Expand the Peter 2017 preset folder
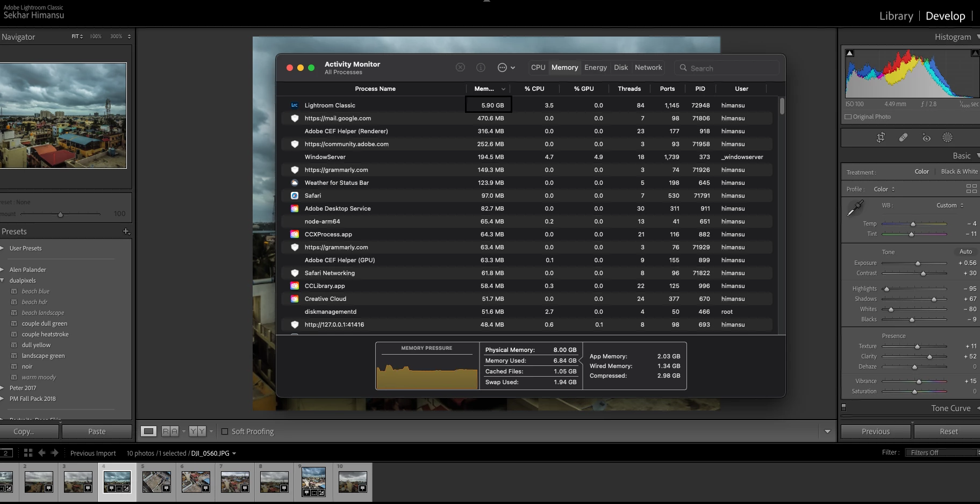Viewport: 980px width, 504px height. pyautogui.click(x=3, y=388)
